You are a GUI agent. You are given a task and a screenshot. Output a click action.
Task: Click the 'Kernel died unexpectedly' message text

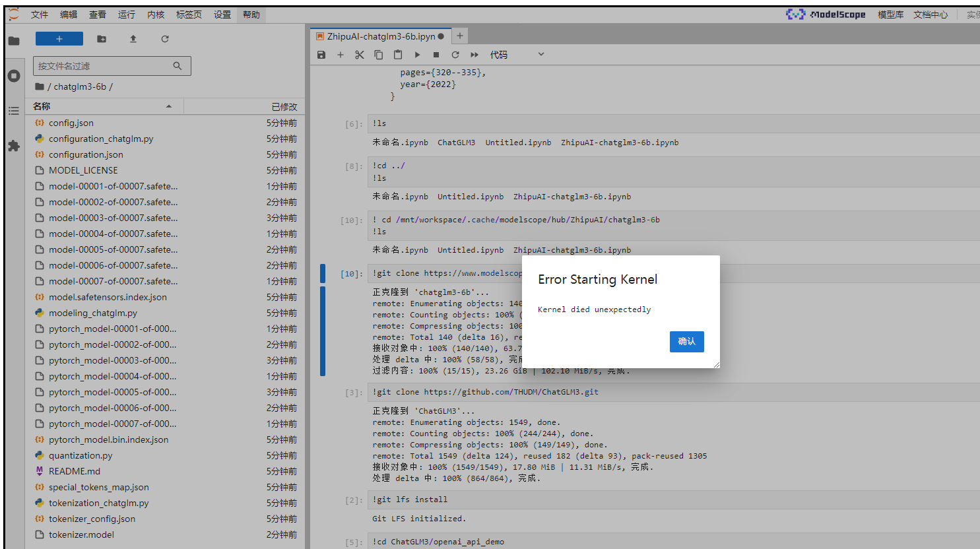[595, 309]
